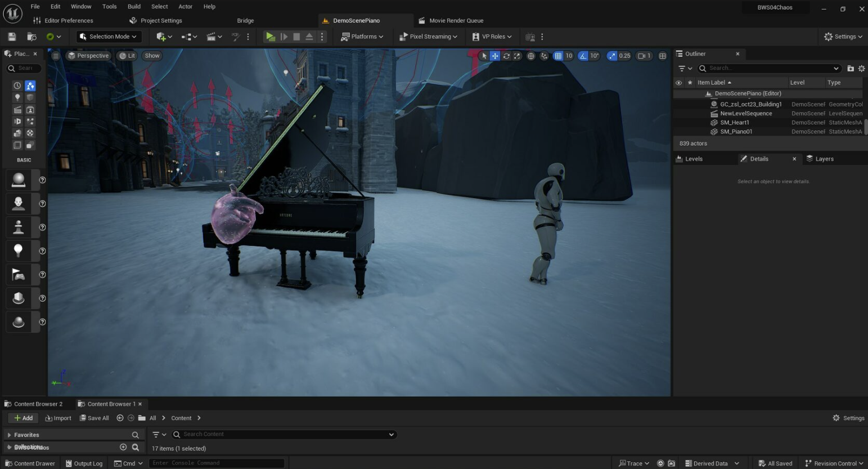Open the Cinematics clapperboard toolbar button
This screenshot has width=868, height=469.
(212, 37)
